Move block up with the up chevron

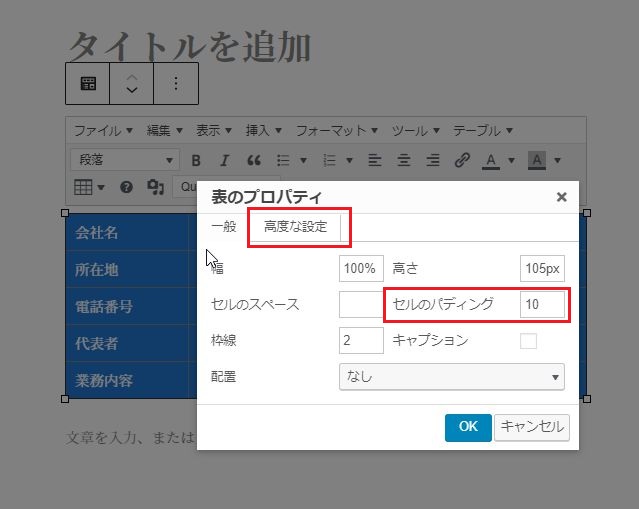point(132,77)
